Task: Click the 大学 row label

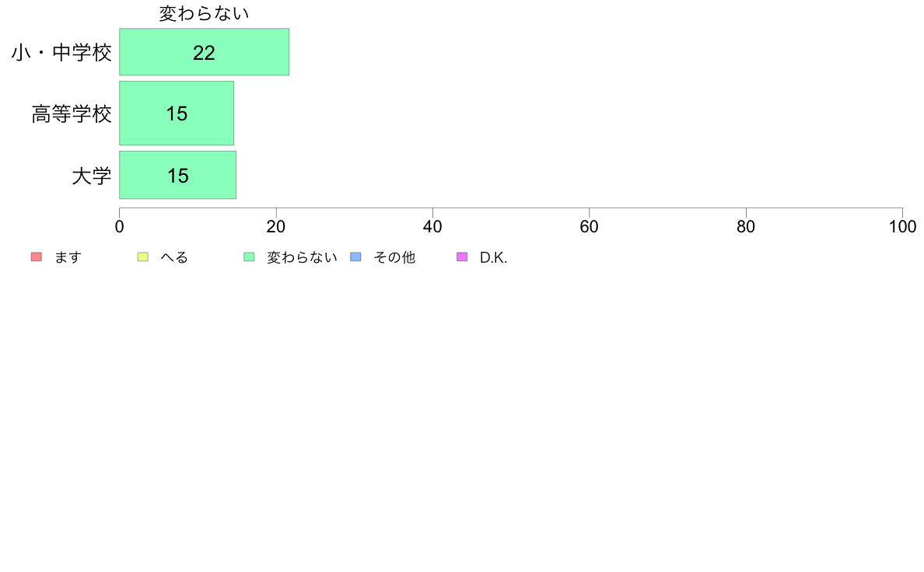Action: point(91,176)
